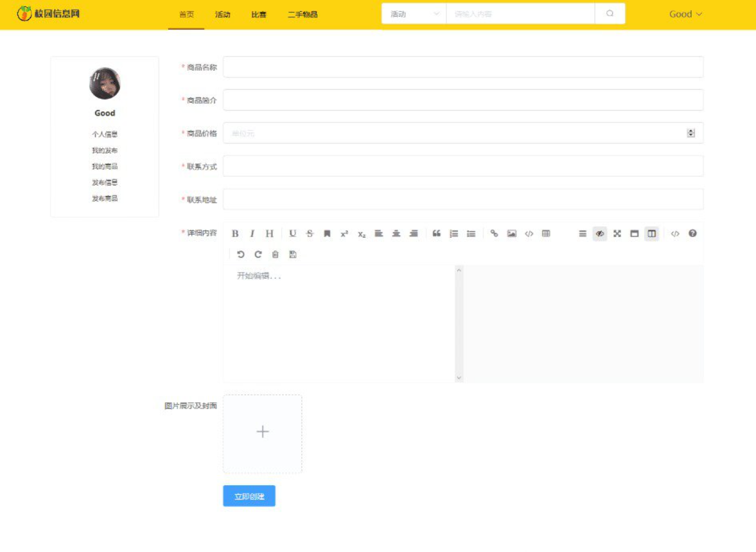
Task: Open the search category dropdown
Action: [414, 14]
